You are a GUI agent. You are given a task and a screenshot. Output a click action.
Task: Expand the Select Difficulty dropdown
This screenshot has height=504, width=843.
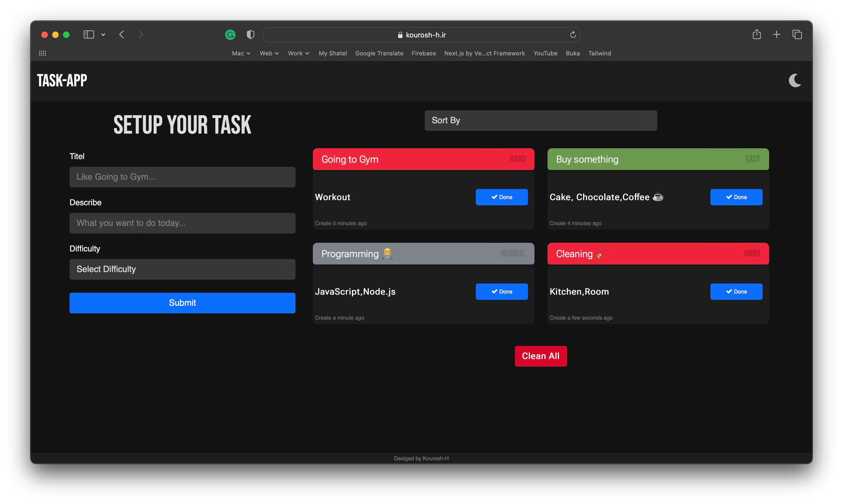[x=182, y=269]
